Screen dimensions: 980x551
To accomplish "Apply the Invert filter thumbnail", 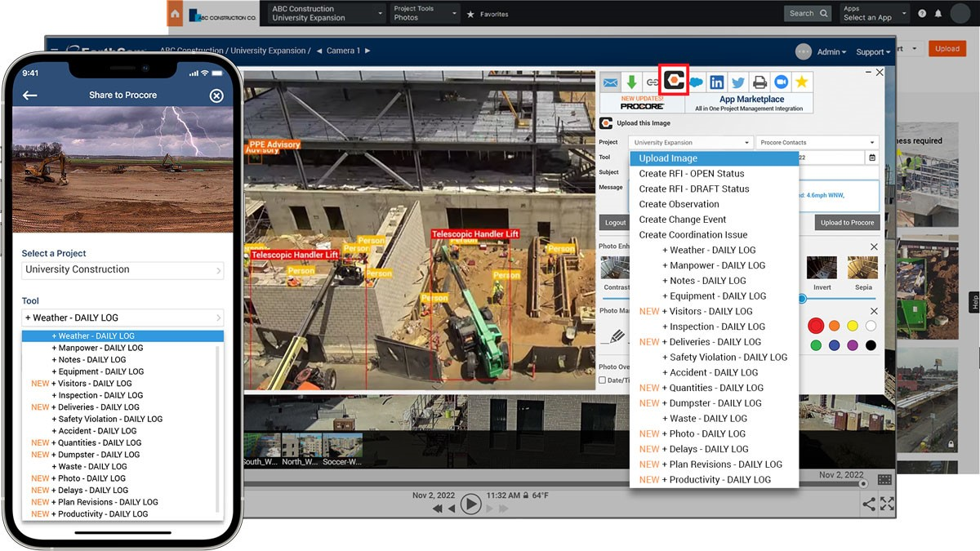I will 822,269.
